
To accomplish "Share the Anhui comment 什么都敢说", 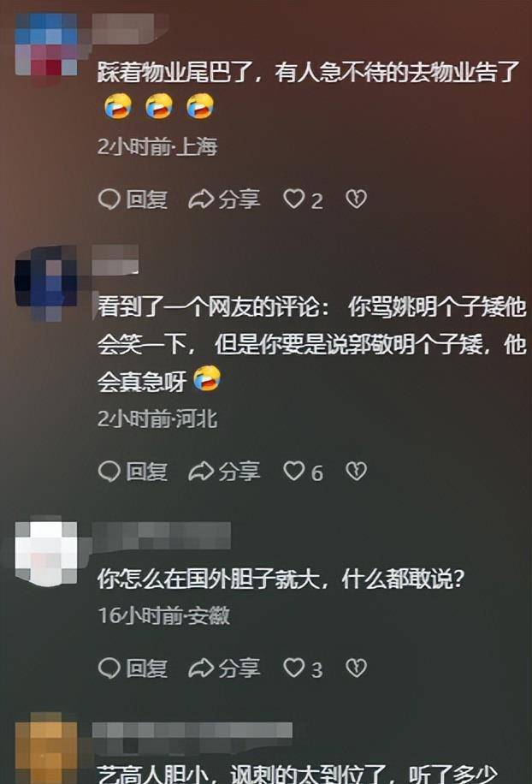I will (x=224, y=668).
